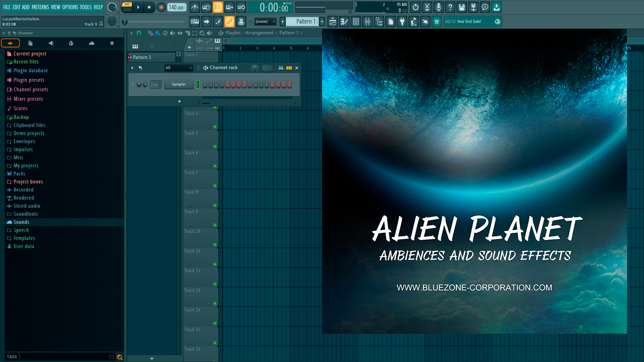Open the OPTIONS menu
The image size is (644, 362).
point(70,7)
